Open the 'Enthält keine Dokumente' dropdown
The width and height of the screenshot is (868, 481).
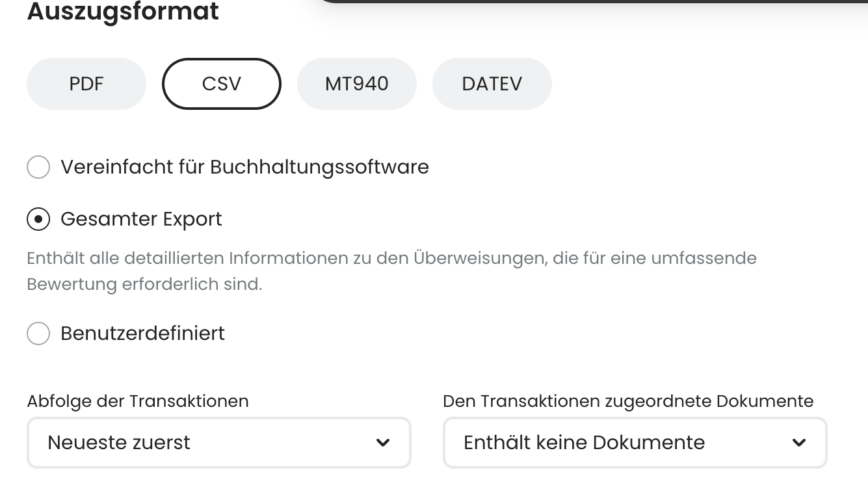[624, 443]
